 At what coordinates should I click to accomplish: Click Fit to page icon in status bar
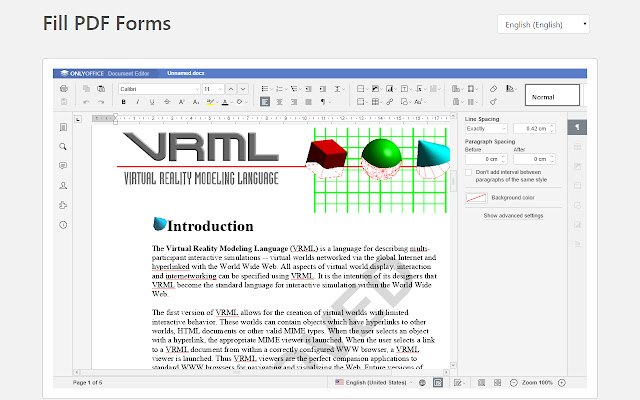482,382
